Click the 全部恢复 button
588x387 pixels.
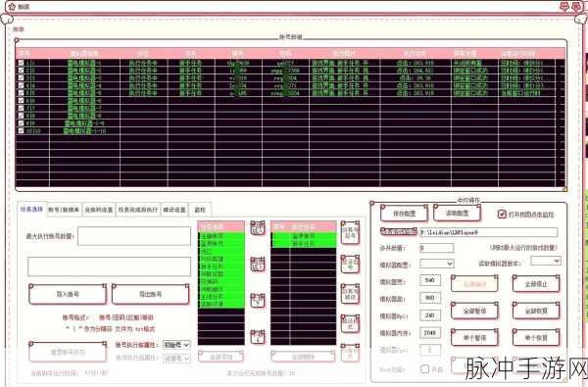(536, 311)
